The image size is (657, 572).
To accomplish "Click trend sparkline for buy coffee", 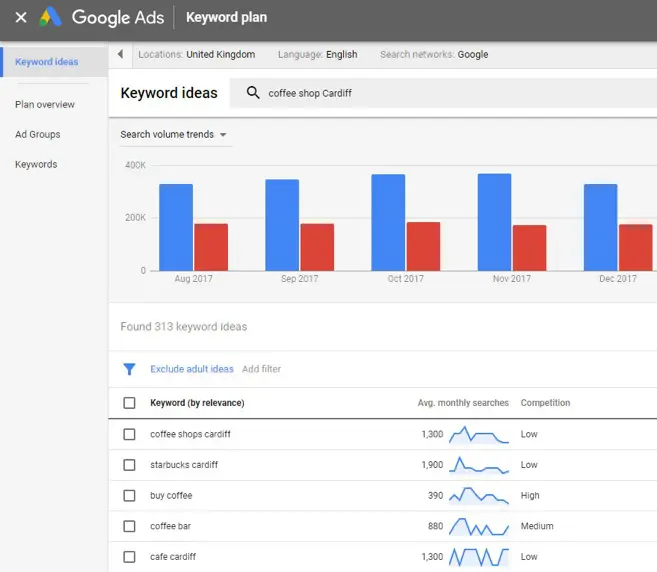I will pyautogui.click(x=479, y=496).
